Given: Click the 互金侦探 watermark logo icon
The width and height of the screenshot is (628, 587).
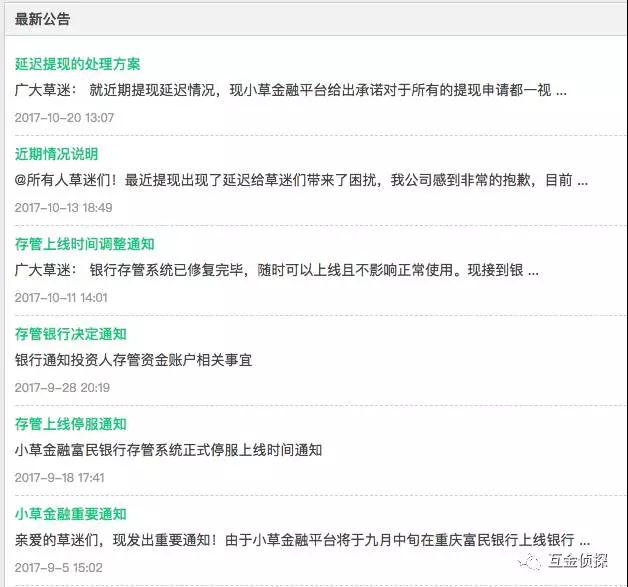Looking at the screenshot, I should point(532,562).
